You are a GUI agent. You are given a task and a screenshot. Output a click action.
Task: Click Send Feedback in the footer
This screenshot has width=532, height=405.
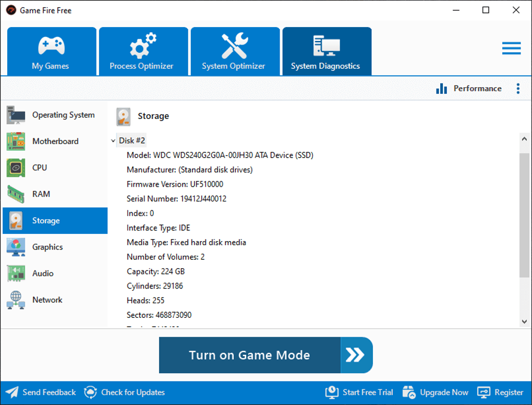[x=42, y=392]
